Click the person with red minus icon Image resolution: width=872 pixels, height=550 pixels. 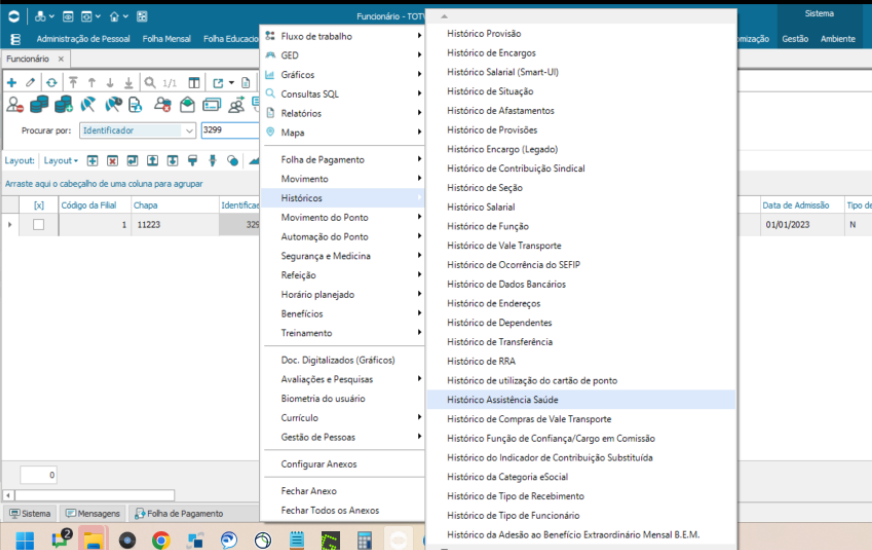click(14, 104)
